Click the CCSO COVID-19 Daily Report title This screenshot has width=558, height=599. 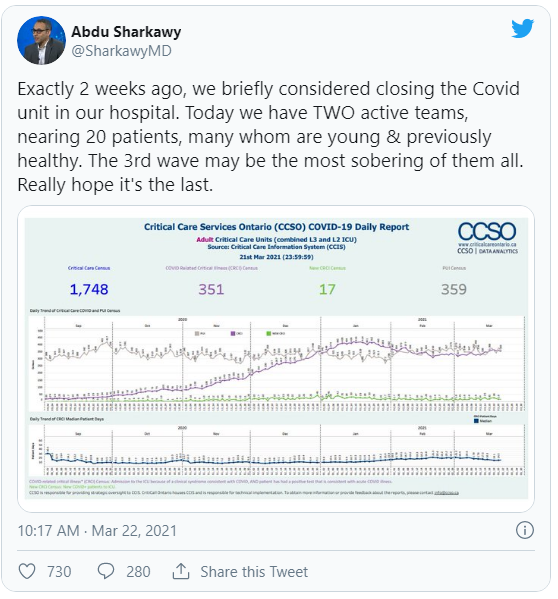(277, 227)
